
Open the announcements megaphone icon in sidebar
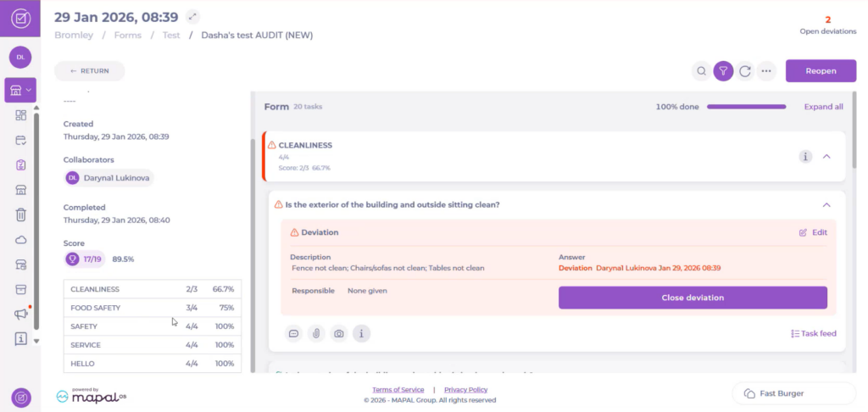coord(20,315)
